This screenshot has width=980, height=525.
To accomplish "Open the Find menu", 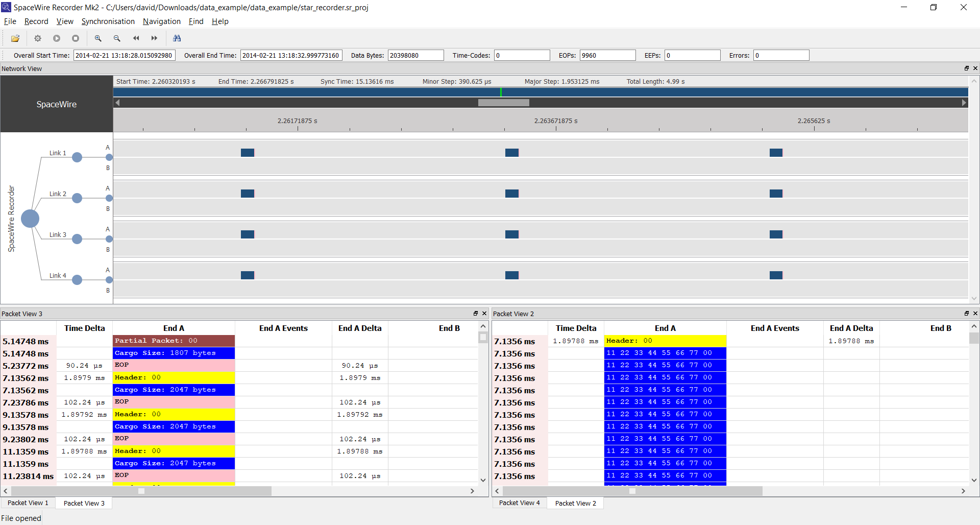I will (196, 21).
